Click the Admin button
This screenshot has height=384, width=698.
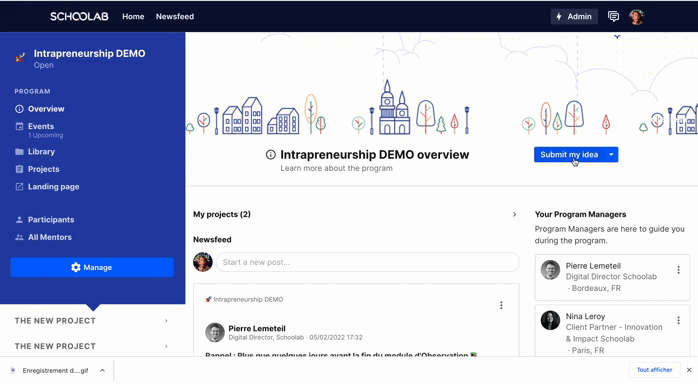[574, 16]
